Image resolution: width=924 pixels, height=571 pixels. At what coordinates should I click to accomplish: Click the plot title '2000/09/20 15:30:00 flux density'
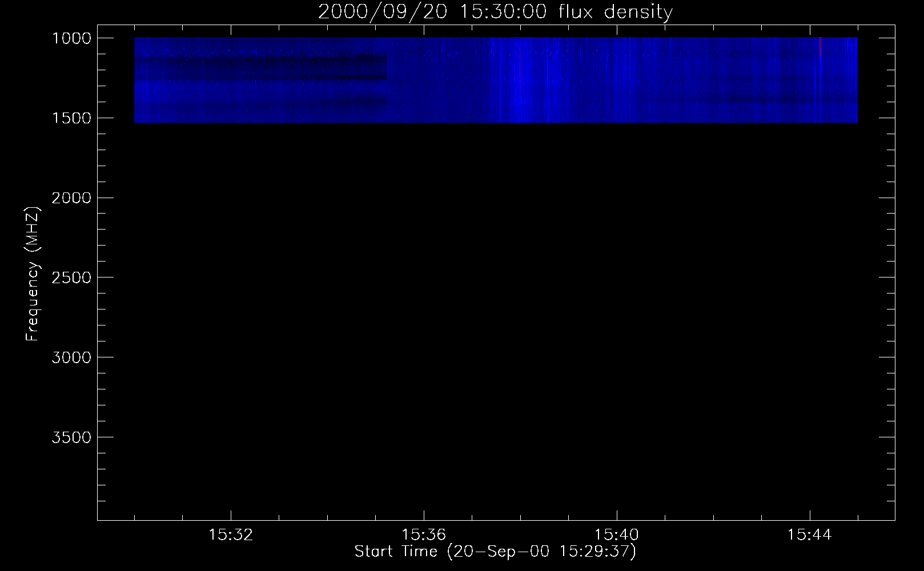coord(495,12)
